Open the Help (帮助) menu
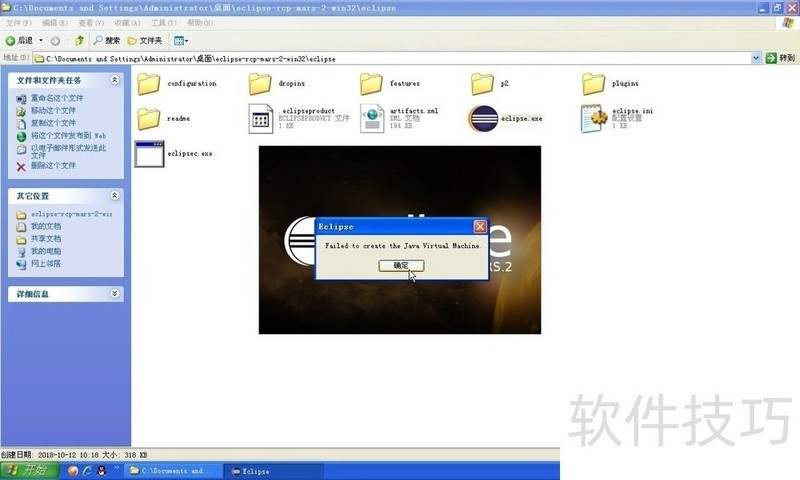Screen dimensions: 800x480 [x=199, y=23]
